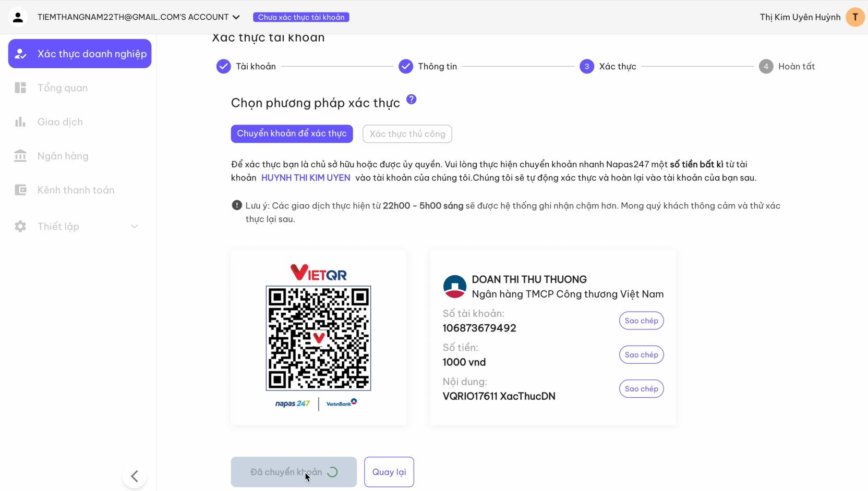
Task: Expand the Thiết lập submenu chevron
Action: [135, 226]
